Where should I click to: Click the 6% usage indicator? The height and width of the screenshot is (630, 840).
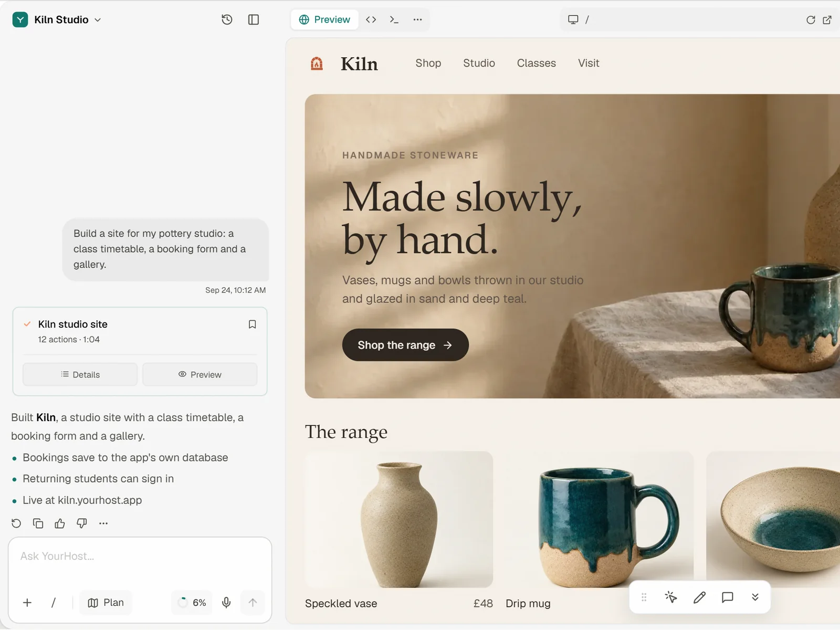pos(192,603)
